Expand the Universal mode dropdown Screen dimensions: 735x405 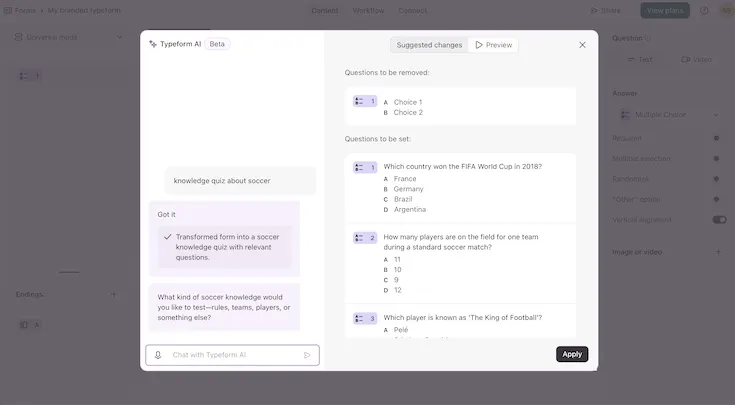click(x=68, y=37)
